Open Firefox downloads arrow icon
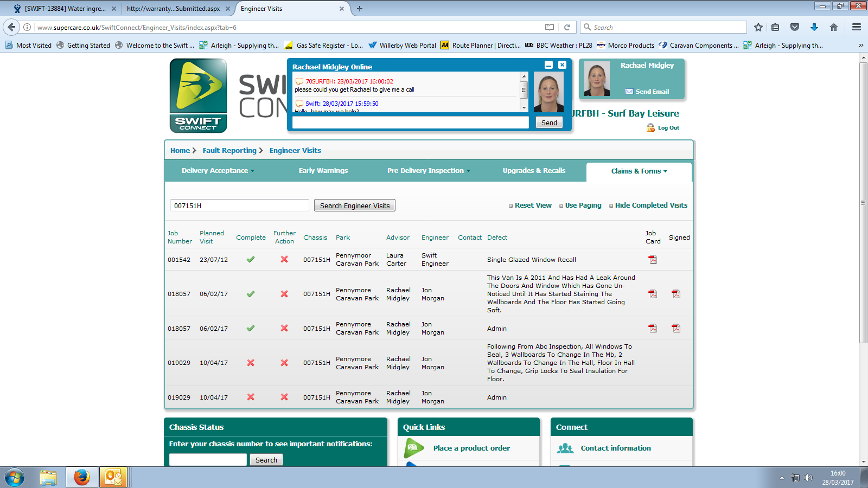868x488 pixels. [x=814, y=27]
